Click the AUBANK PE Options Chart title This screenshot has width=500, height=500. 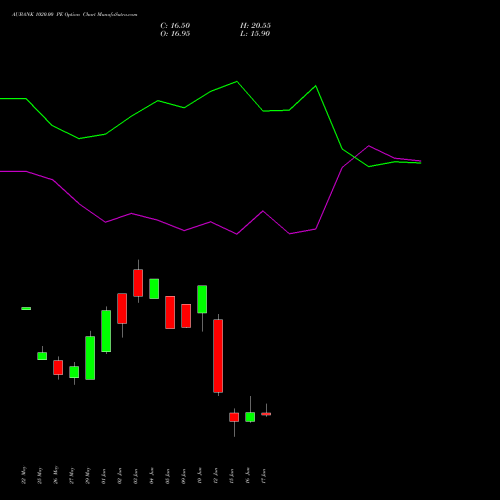pos(75,15)
